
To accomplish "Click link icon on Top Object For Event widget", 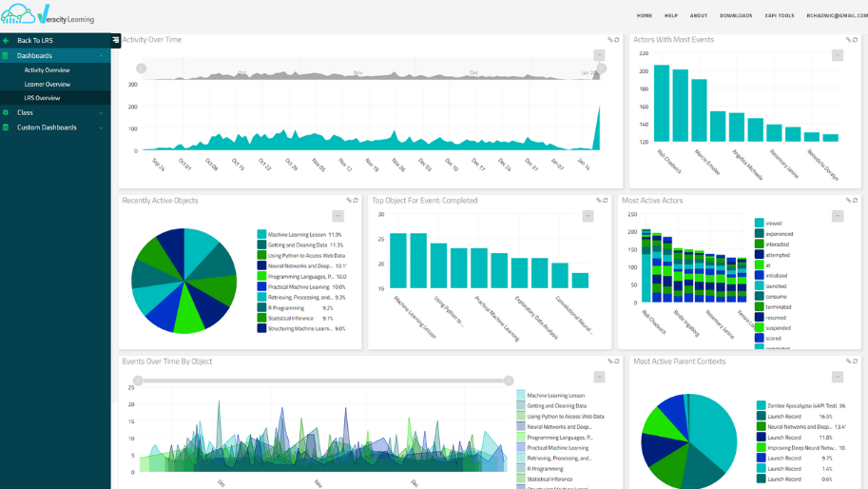I will coord(598,201).
